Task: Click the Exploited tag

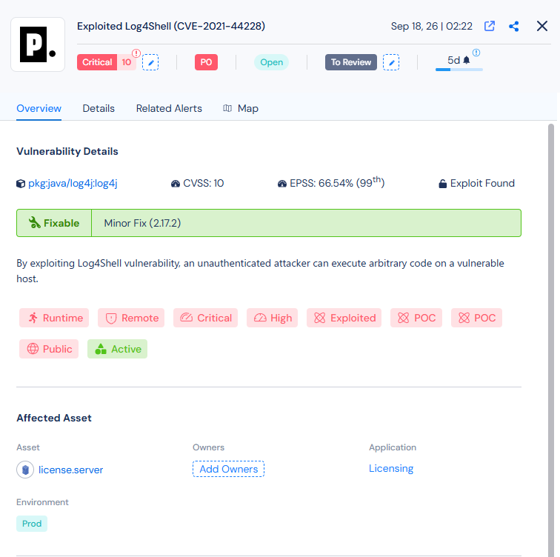Action: (x=344, y=318)
